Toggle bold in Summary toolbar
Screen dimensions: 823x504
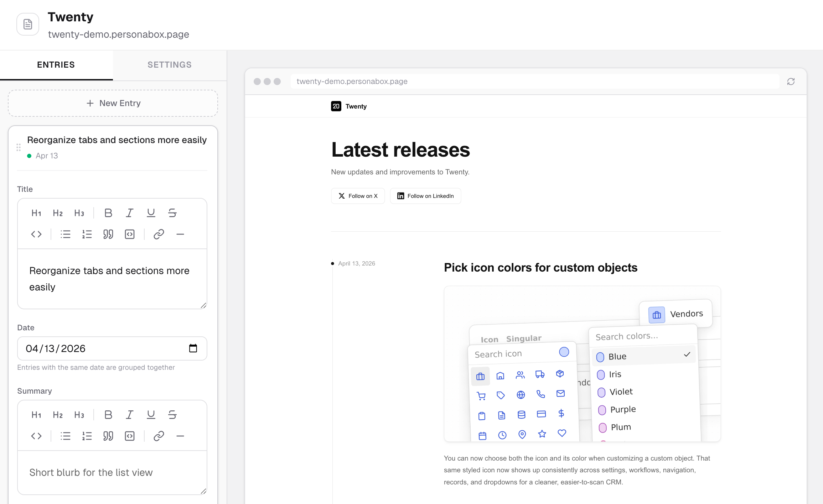pos(108,415)
